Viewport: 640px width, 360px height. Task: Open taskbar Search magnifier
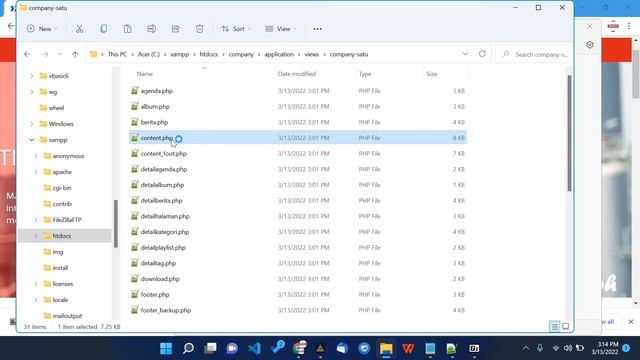188,349
